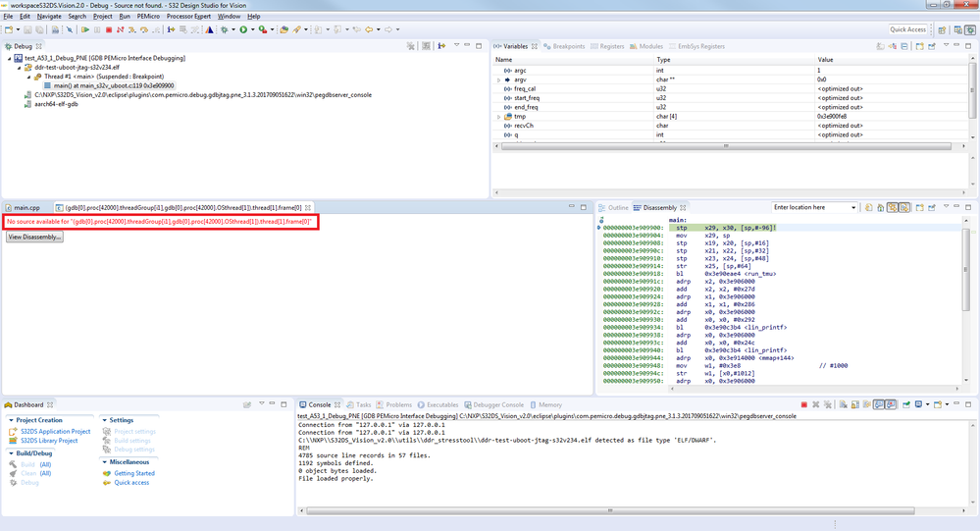The width and height of the screenshot is (980, 531).
Task: Click Remove Launch icon in Console toolbar
Action: tap(815, 404)
